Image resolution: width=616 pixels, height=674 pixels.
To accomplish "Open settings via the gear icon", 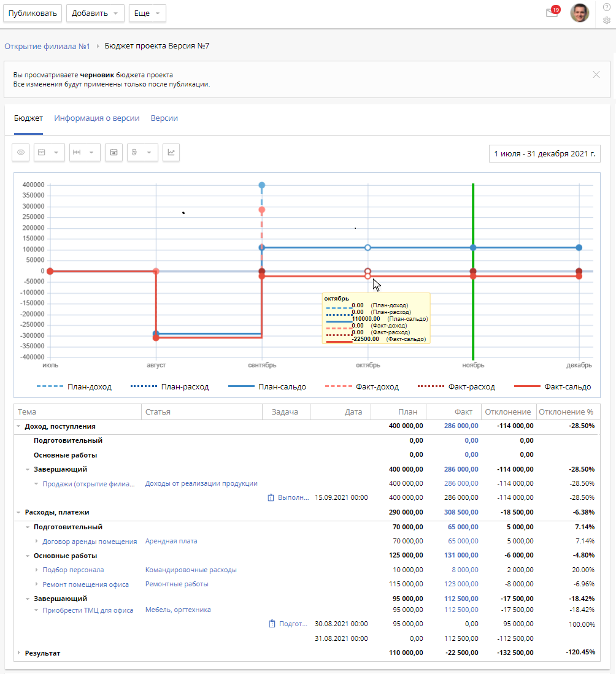I will pyautogui.click(x=607, y=20).
